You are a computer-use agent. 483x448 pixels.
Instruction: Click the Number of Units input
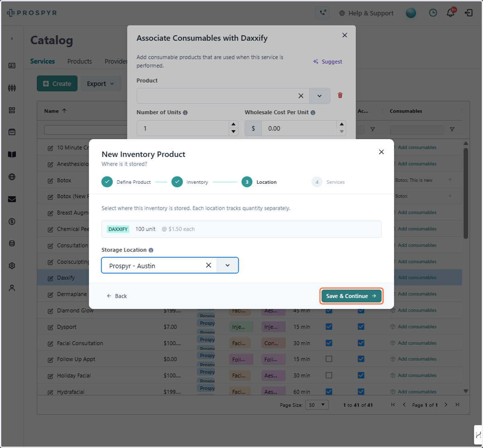click(183, 128)
